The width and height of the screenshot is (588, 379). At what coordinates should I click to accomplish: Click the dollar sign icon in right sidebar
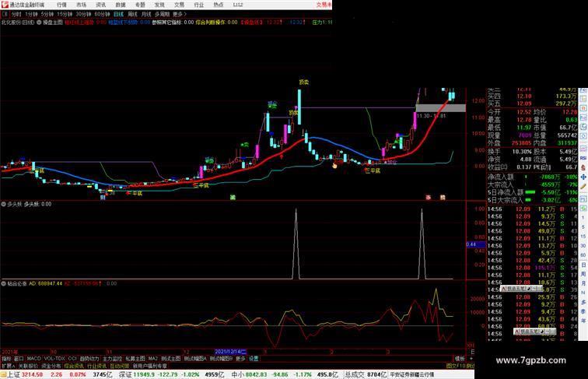point(583,167)
